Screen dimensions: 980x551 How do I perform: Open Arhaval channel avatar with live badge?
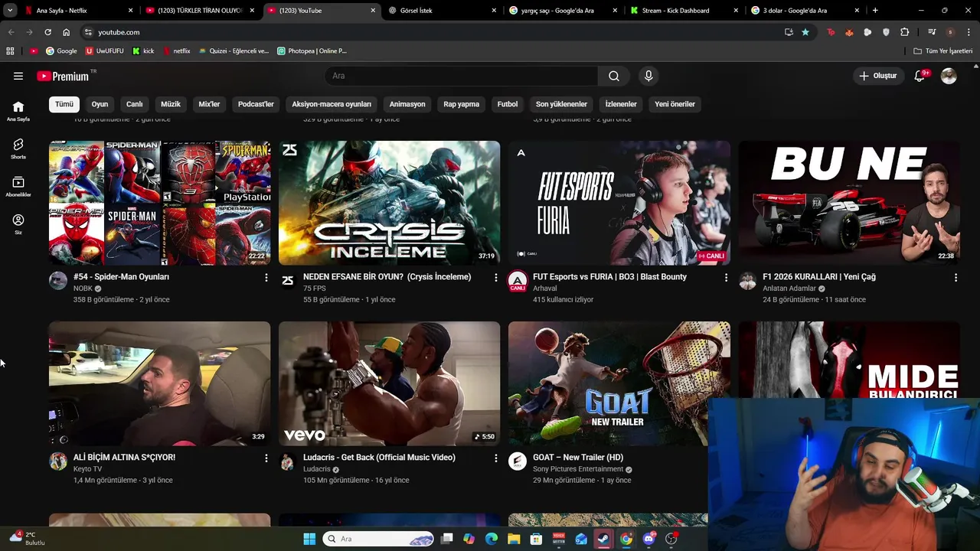[518, 282]
